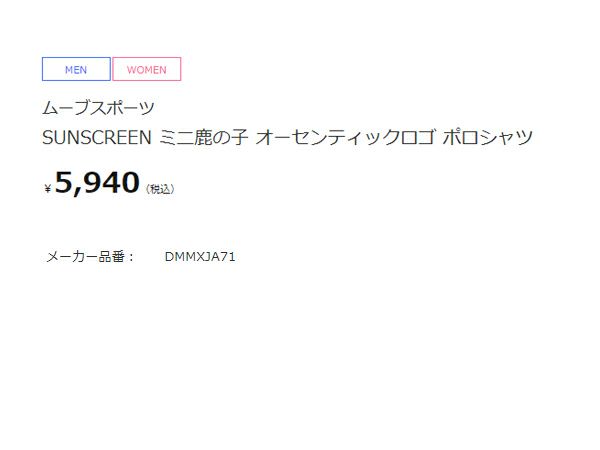The image size is (600, 450).
Task: Click オーセンティック in the product title
Action: point(329,137)
